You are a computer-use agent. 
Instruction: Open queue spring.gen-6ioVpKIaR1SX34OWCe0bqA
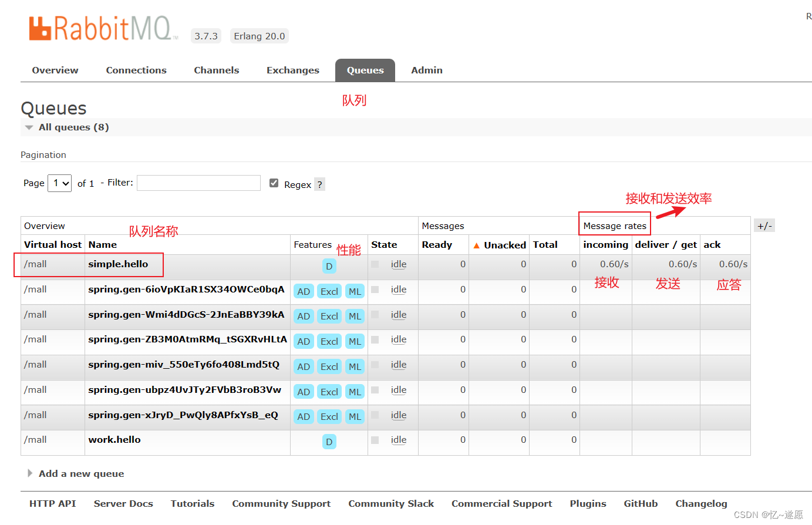pyautogui.click(x=186, y=290)
